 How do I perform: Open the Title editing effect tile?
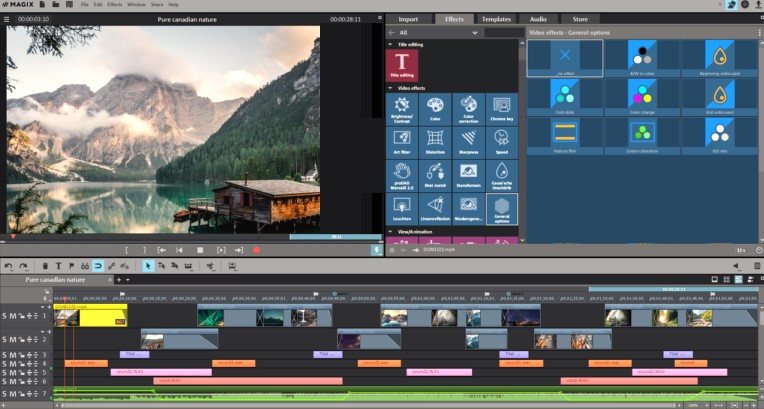(x=402, y=65)
